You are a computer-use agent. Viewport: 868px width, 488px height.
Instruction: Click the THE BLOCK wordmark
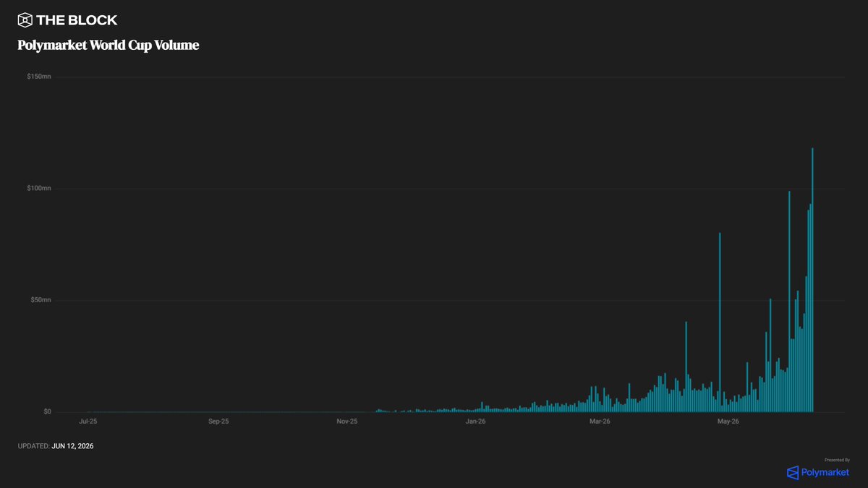pos(77,20)
